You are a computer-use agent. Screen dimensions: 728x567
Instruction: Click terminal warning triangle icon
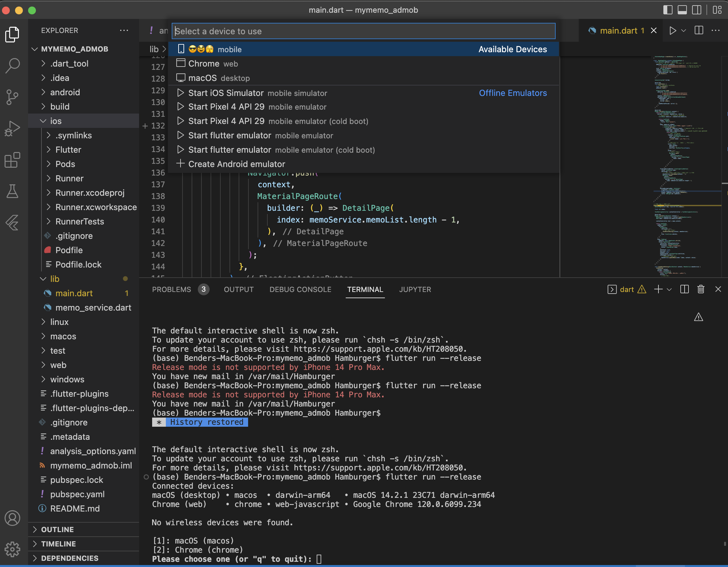point(698,317)
